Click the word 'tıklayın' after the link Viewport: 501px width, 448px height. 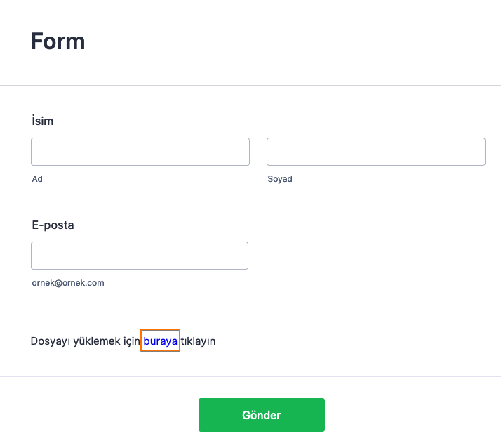tap(198, 341)
